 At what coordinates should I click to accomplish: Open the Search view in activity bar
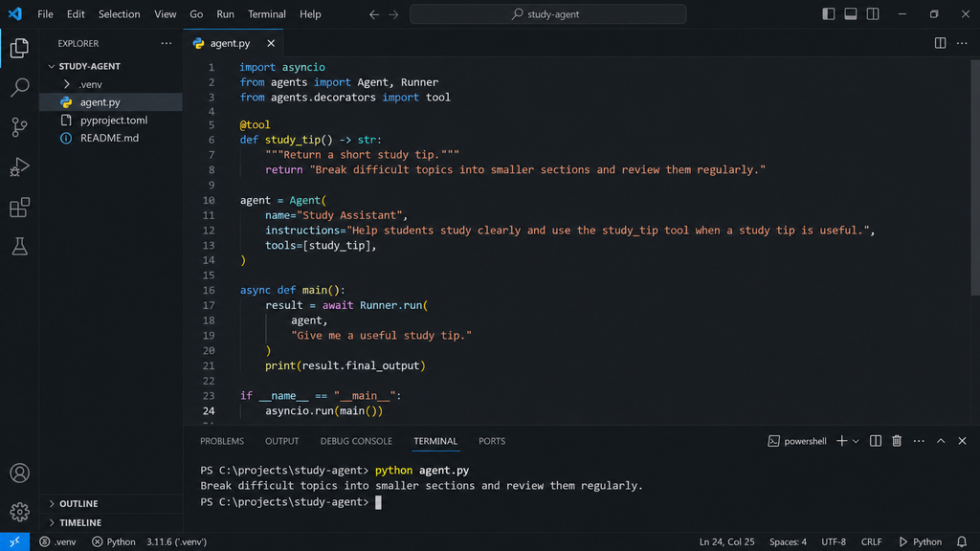pos(19,87)
